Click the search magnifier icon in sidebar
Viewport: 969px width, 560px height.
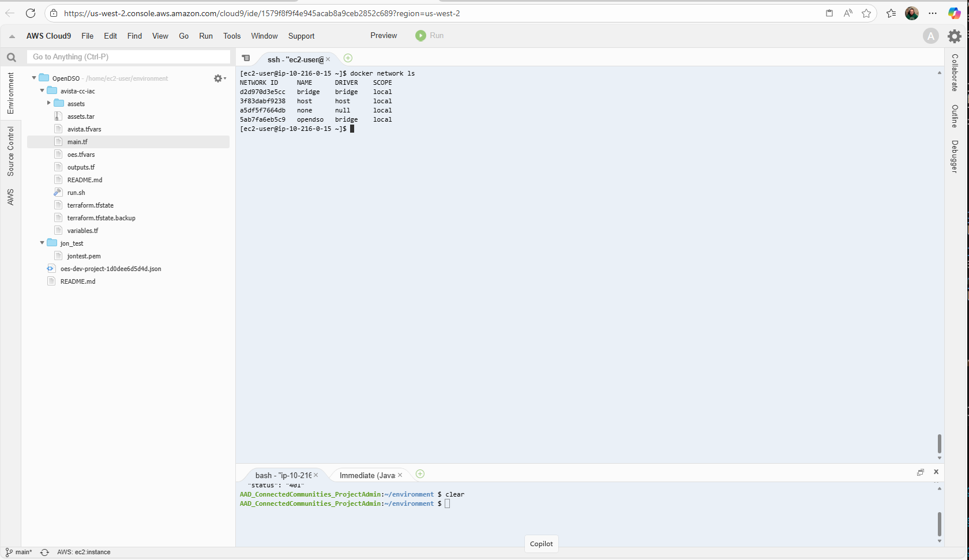point(11,57)
